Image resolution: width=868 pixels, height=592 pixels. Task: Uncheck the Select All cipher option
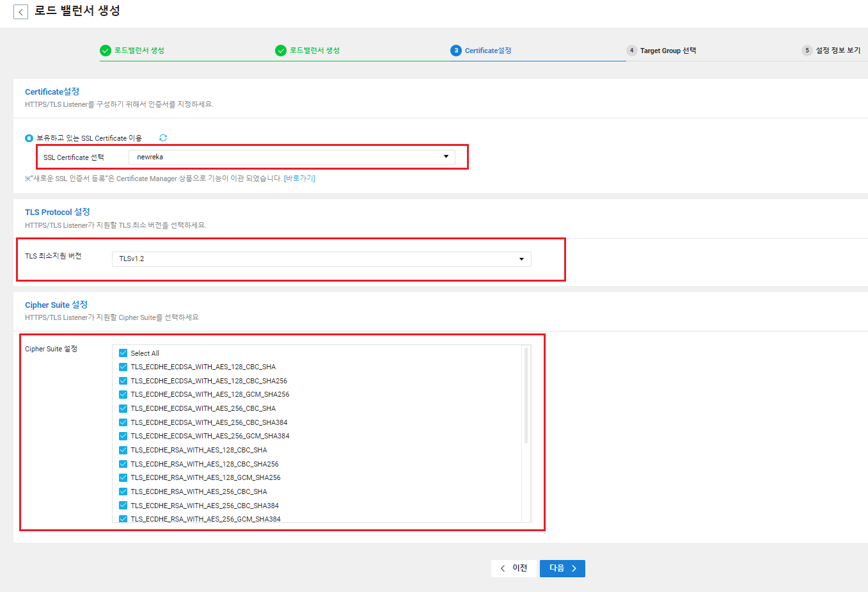(x=123, y=353)
